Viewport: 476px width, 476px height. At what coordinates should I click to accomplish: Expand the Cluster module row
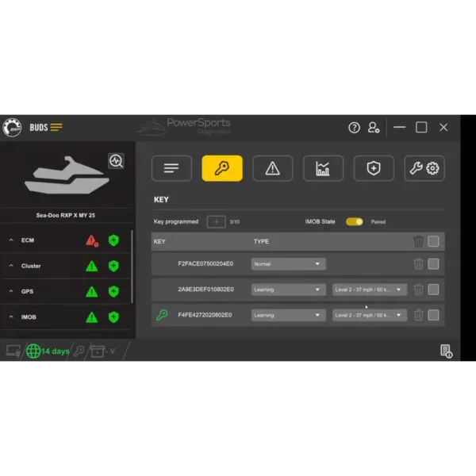pyautogui.click(x=12, y=266)
